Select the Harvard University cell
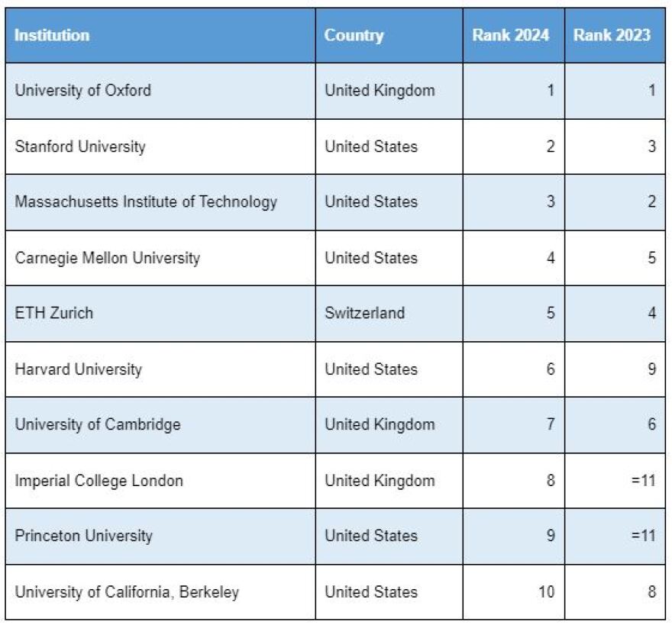Screen dimensions: 672x625 point(78,369)
